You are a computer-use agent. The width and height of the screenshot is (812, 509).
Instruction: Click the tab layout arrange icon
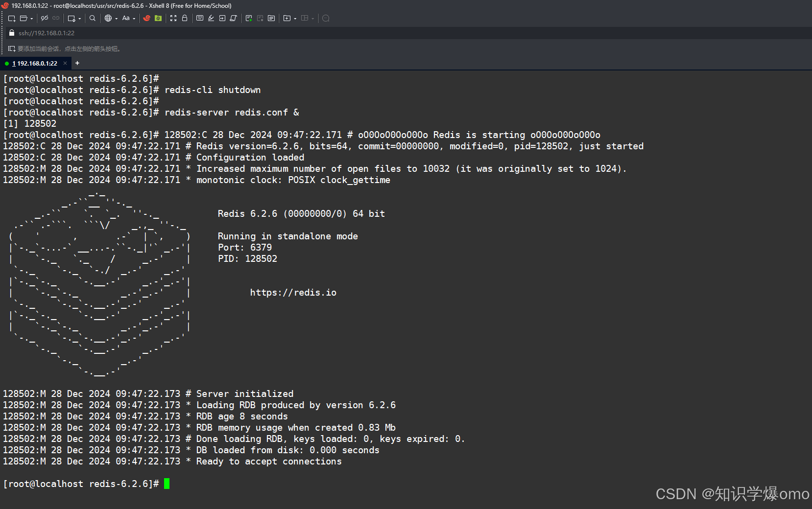305,18
